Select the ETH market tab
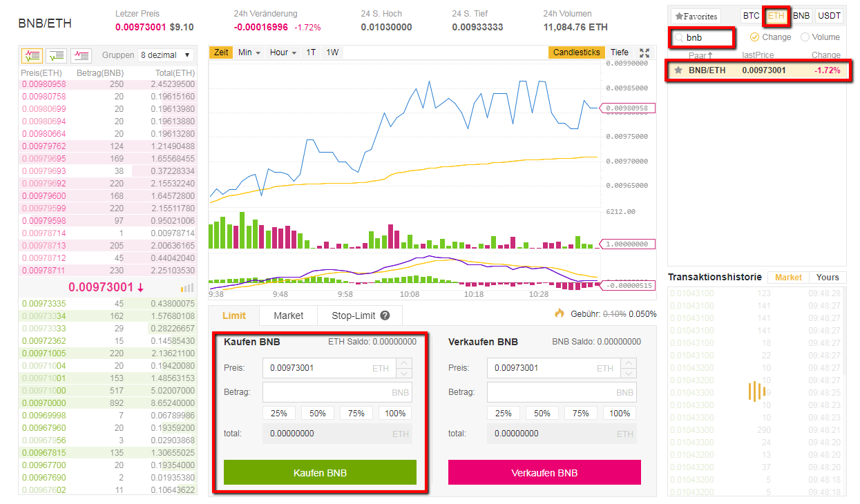 click(776, 16)
